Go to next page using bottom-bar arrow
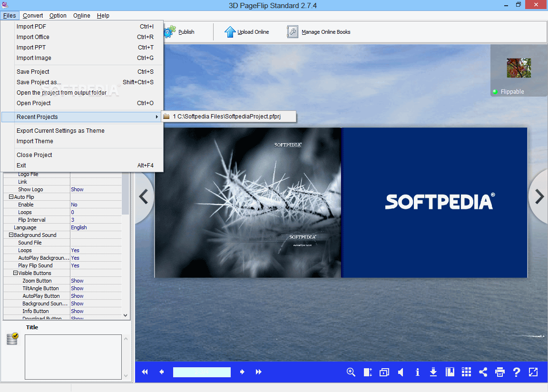548x392 pixels. click(x=242, y=372)
